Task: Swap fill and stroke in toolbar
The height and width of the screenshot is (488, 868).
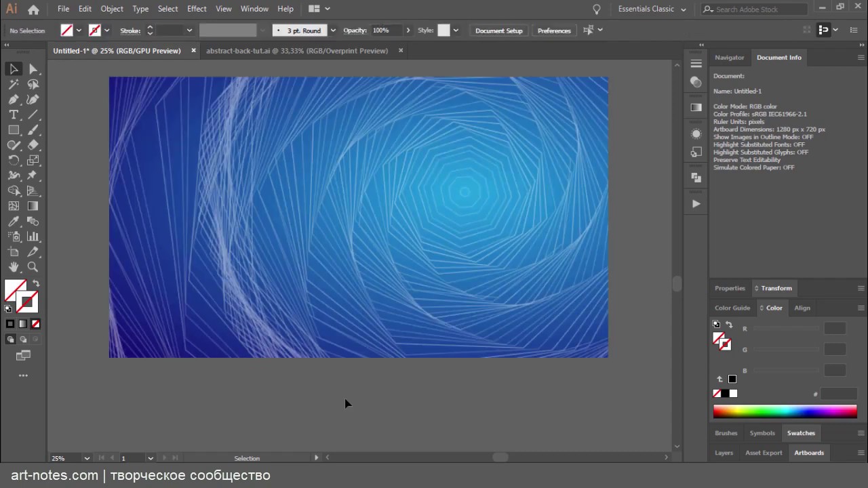Action: point(36,283)
